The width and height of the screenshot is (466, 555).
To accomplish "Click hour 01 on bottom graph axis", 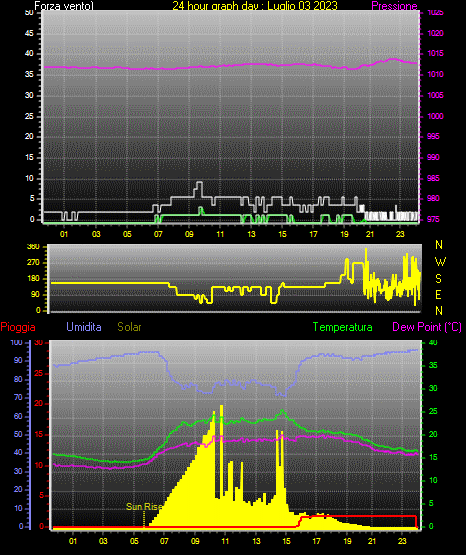I will click(x=73, y=541).
